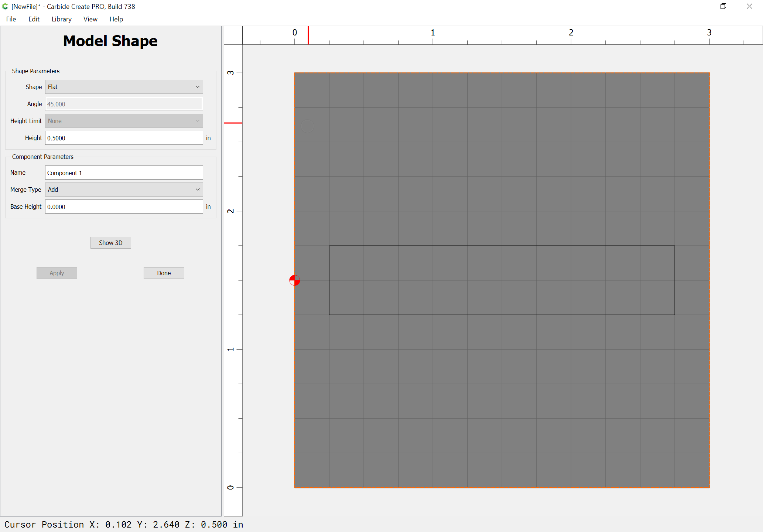Viewport: 763px width, 532px height.
Task: Open the View menu
Action: click(x=90, y=19)
